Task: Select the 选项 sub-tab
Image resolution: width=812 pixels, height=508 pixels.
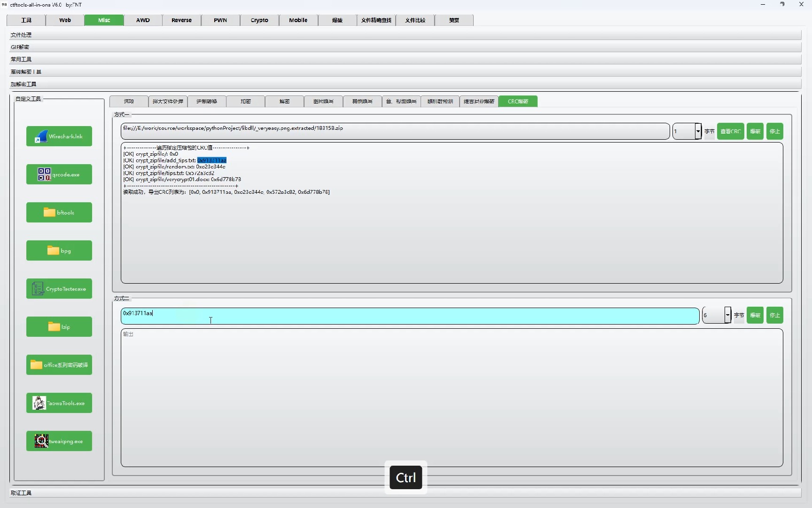Action: [x=129, y=101]
